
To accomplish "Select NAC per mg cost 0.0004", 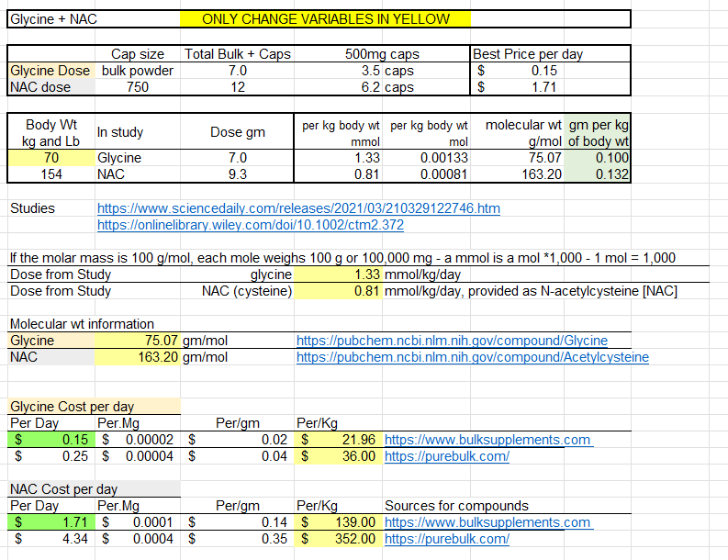I will click(x=138, y=539).
